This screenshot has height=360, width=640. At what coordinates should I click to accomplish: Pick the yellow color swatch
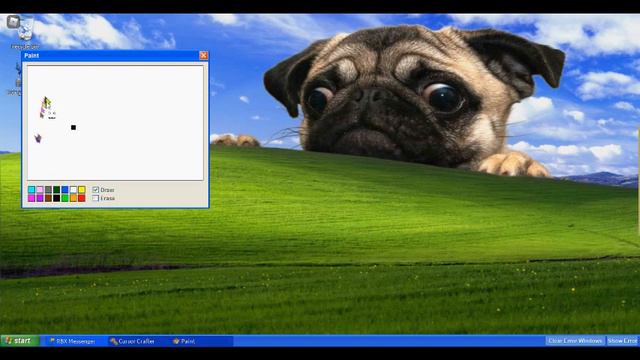pyautogui.click(x=82, y=190)
